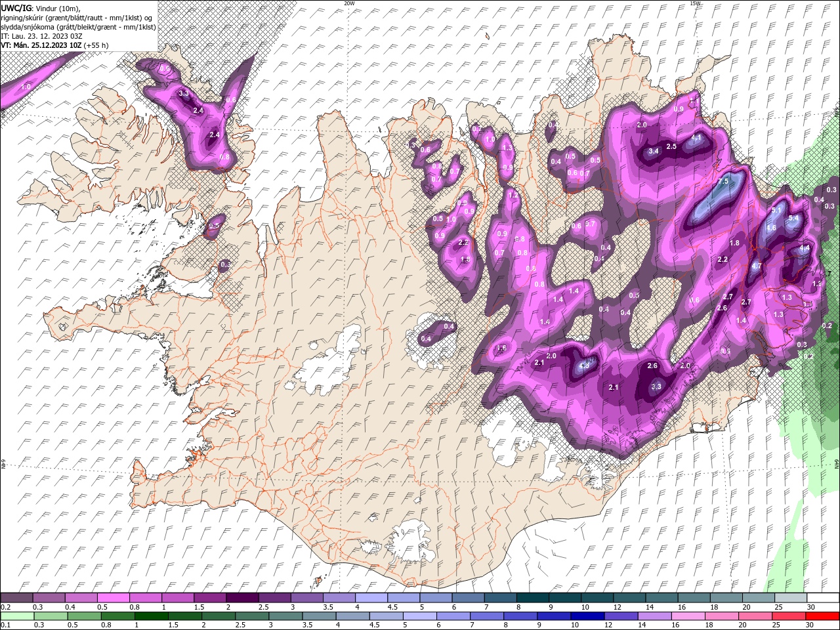Image resolution: width=840 pixels, height=630 pixels.
Task: Click the 4.7 snowfall value on the map
Action: point(756,266)
